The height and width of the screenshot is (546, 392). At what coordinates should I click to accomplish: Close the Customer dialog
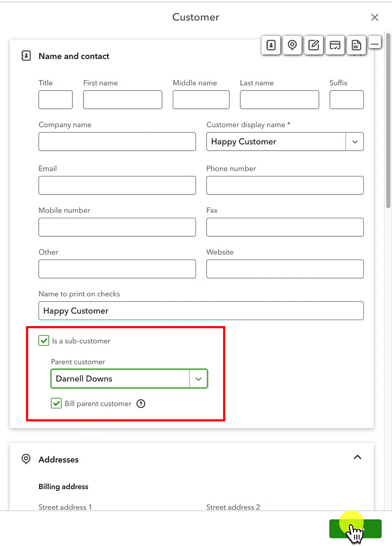point(375,17)
